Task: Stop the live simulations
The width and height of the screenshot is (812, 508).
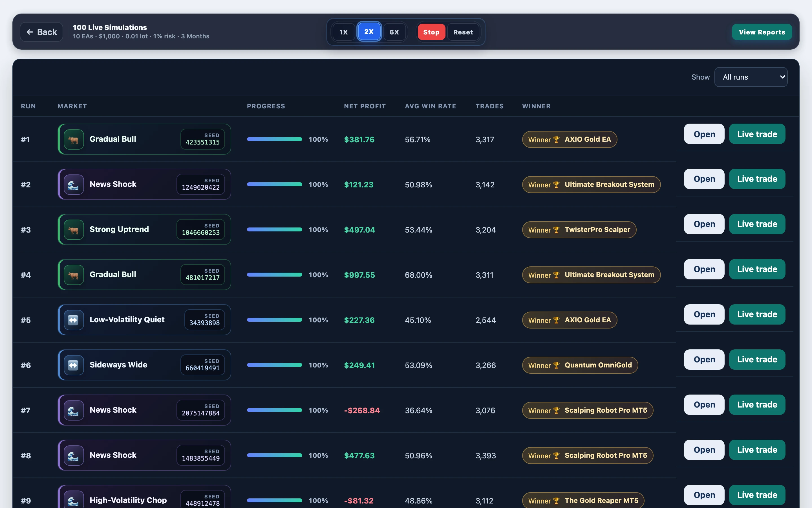Action: point(431,32)
